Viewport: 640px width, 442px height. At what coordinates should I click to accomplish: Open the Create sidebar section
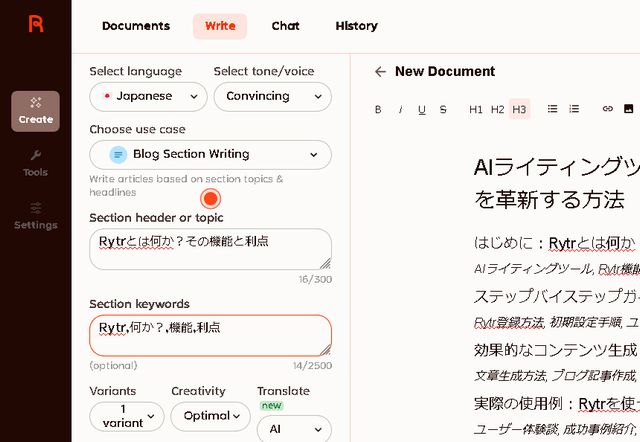(x=35, y=111)
